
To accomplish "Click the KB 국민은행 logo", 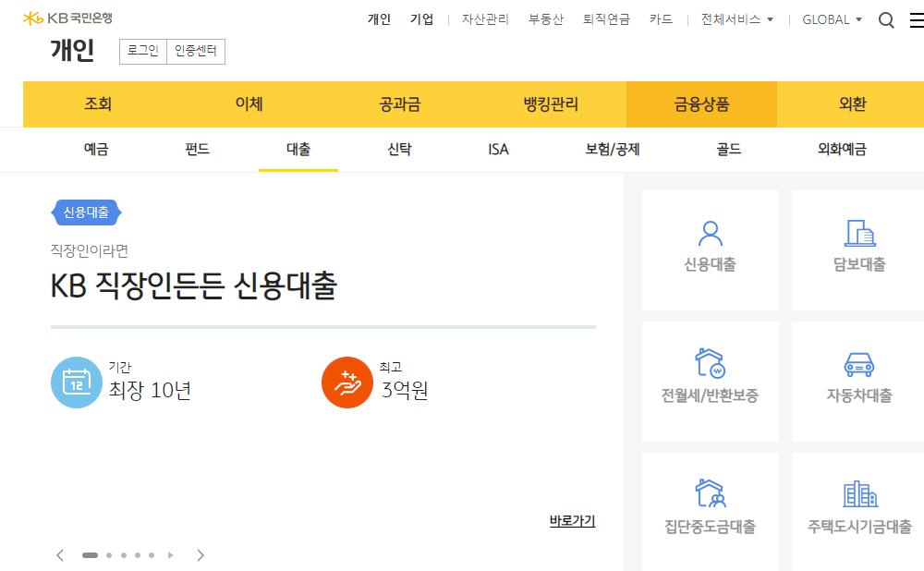I will point(69,16).
